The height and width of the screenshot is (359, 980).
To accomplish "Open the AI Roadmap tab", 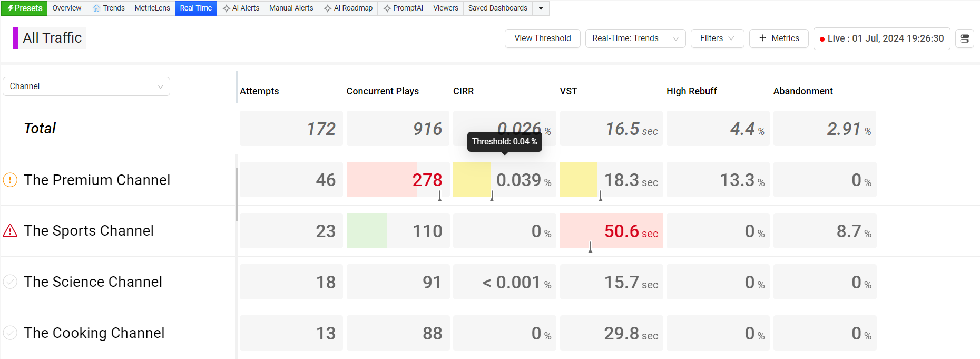I will [x=348, y=8].
